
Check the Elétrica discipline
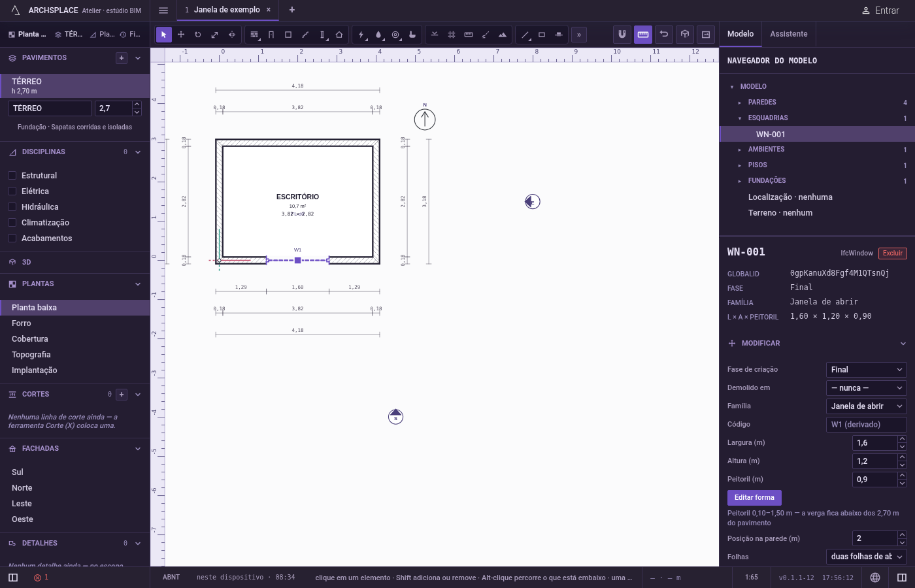coord(12,191)
